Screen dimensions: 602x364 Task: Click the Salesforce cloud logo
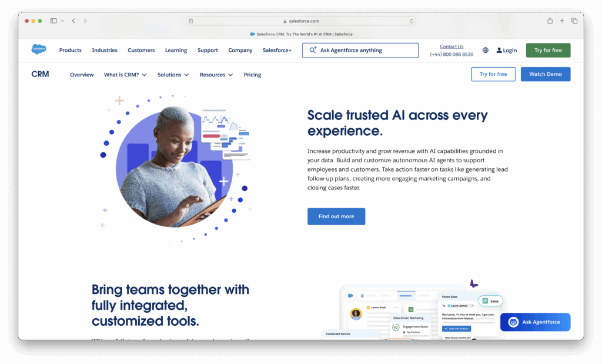coord(39,49)
